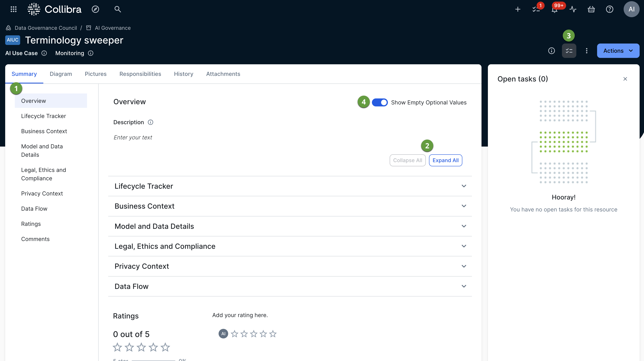Image resolution: width=644 pixels, height=361 pixels.
Task: Switch to the Diagram tab
Action: (61, 74)
